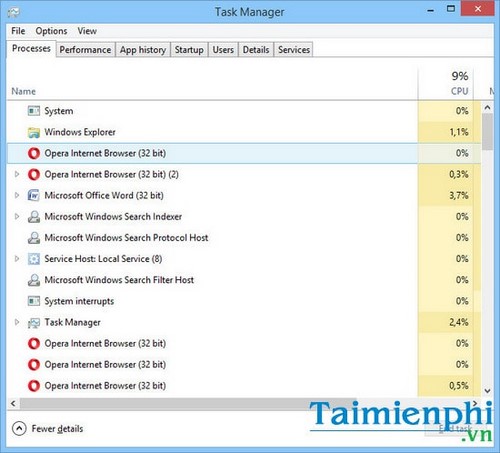Click the vertical scrollbar thumb
Image resolution: width=500 pixels, height=453 pixels.
coord(487,132)
